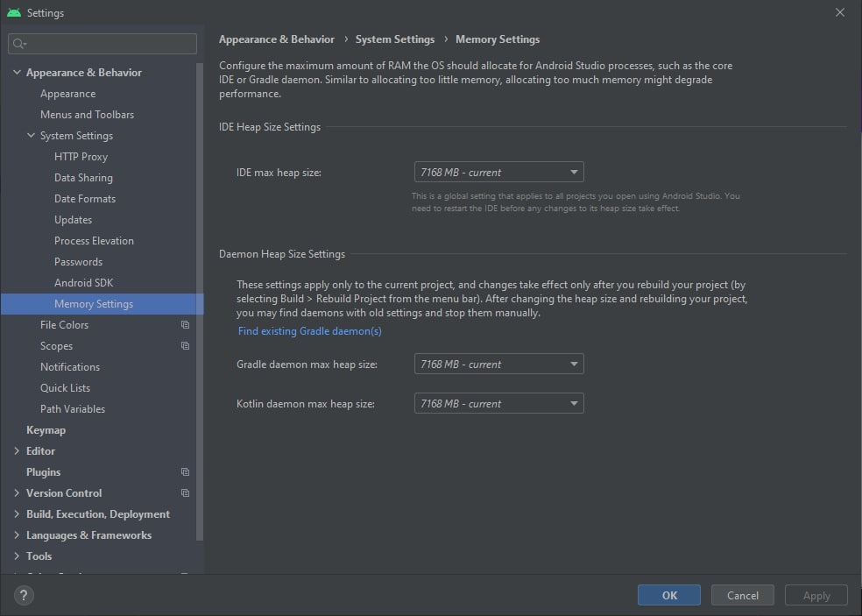Image resolution: width=862 pixels, height=616 pixels.
Task: Open Plugins settings page
Action: [44, 472]
